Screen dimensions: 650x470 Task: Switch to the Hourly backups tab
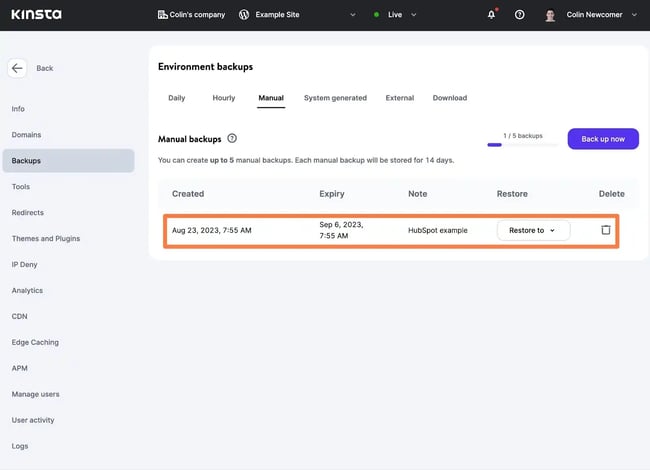pyautogui.click(x=224, y=98)
